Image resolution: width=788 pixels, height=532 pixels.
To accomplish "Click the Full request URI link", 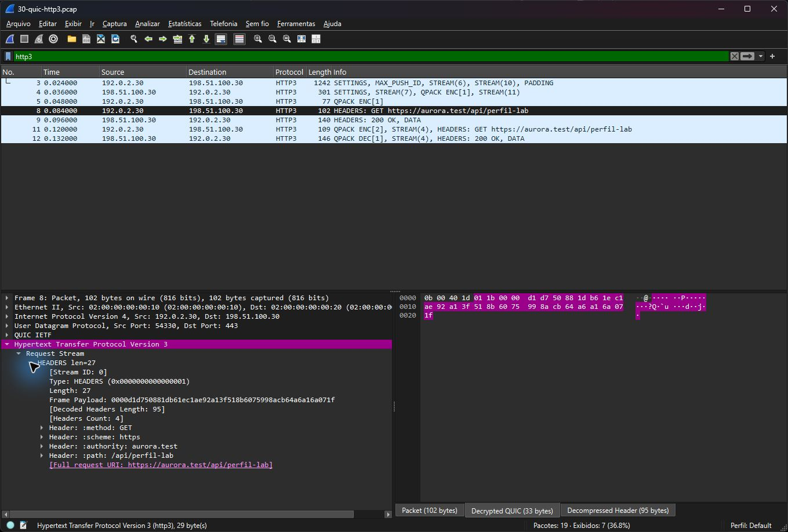I will [x=161, y=465].
